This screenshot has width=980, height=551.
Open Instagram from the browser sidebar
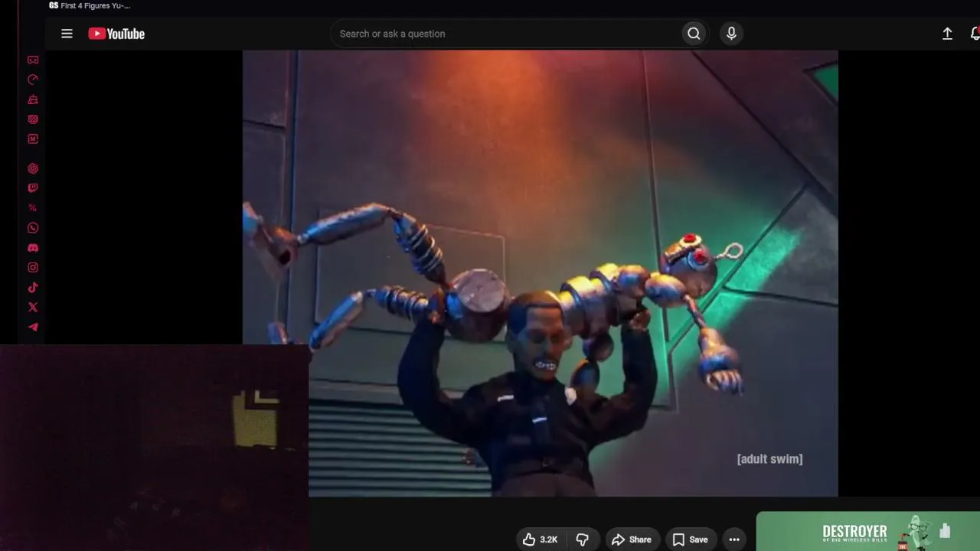coord(33,268)
